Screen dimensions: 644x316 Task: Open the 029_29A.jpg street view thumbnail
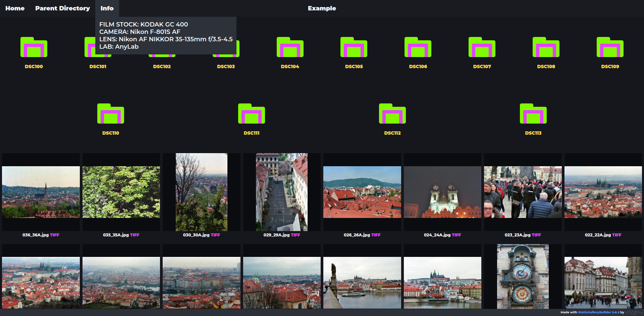pyautogui.click(x=282, y=192)
